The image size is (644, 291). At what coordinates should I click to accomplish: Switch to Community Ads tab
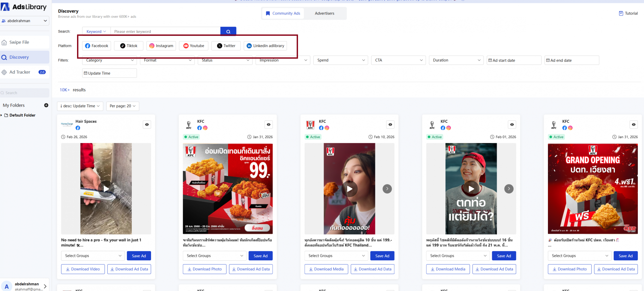coord(283,13)
